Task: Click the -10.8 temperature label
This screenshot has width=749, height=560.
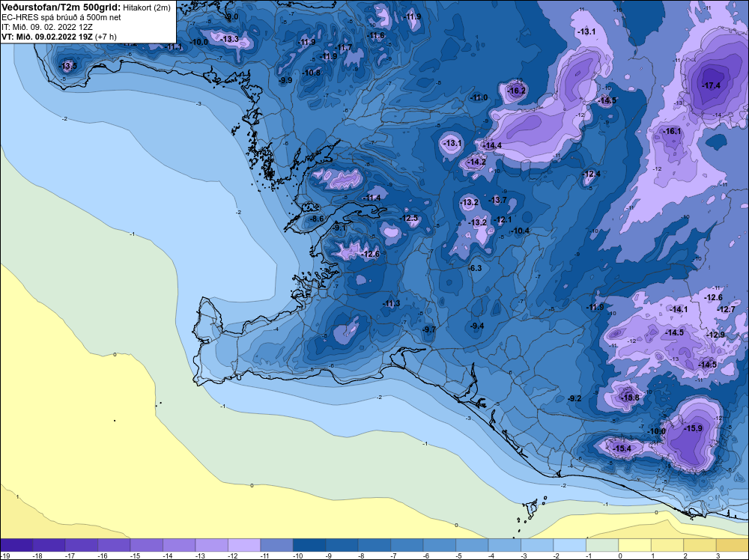Action: [x=312, y=73]
